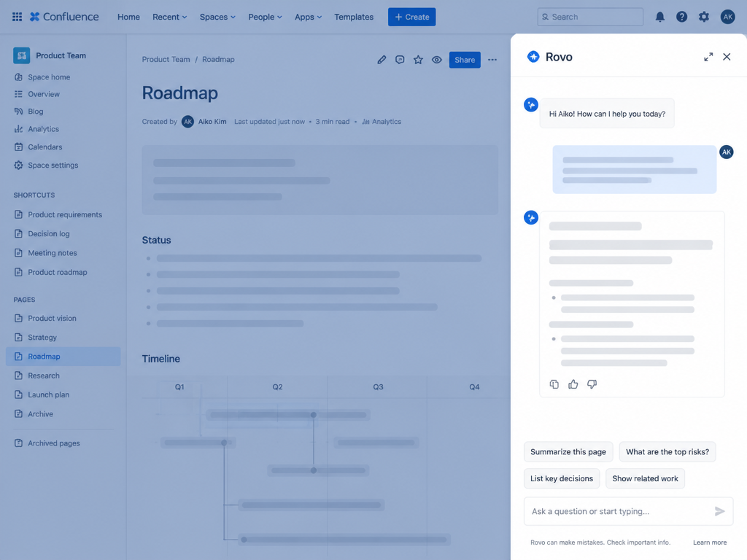This screenshot has width=747, height=560.
Task: Choose What are the top risks suggestion
Action: (667, 452)
